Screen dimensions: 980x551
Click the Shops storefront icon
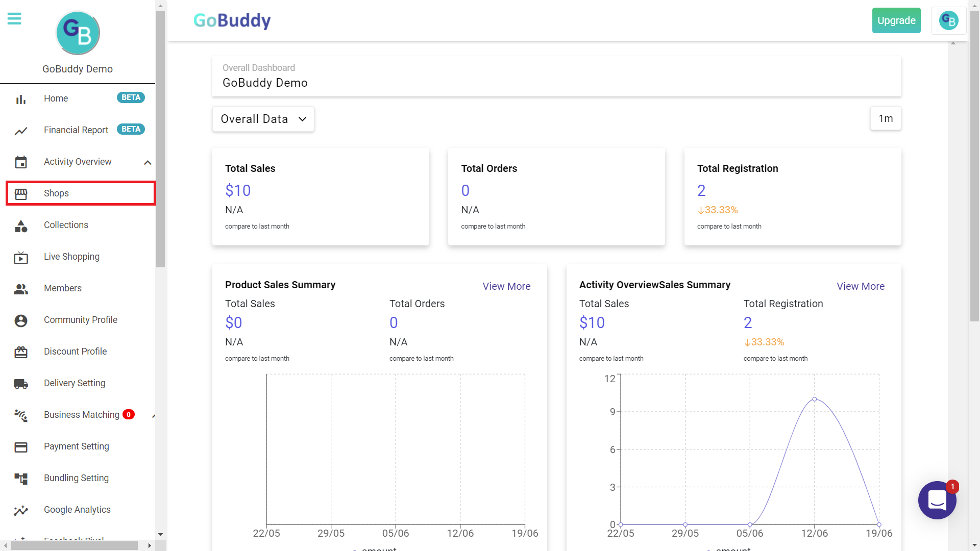[x=21, y=194]
